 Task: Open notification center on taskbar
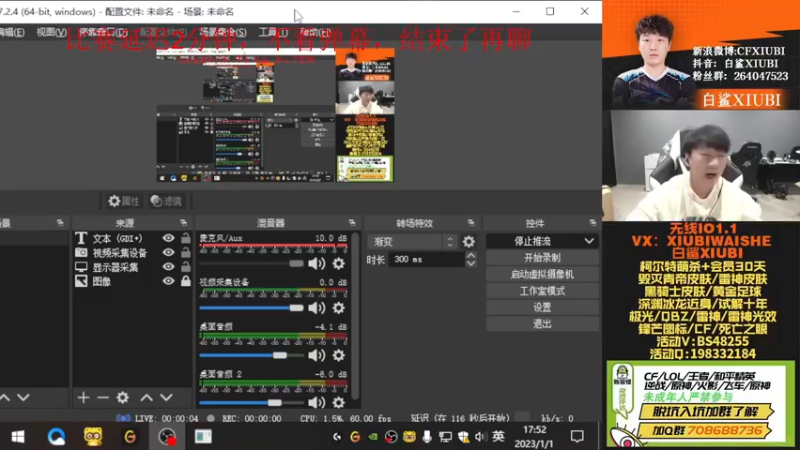click(577, 437)
